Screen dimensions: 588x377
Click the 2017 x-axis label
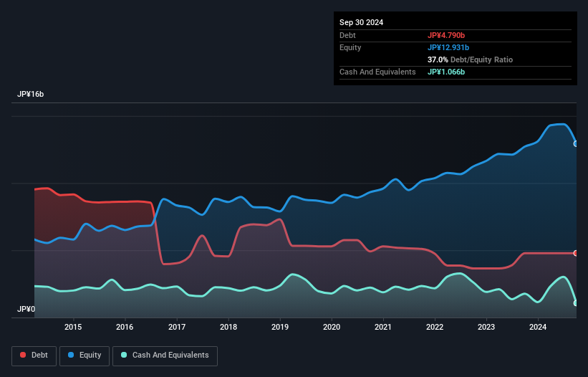pos(177,327)
